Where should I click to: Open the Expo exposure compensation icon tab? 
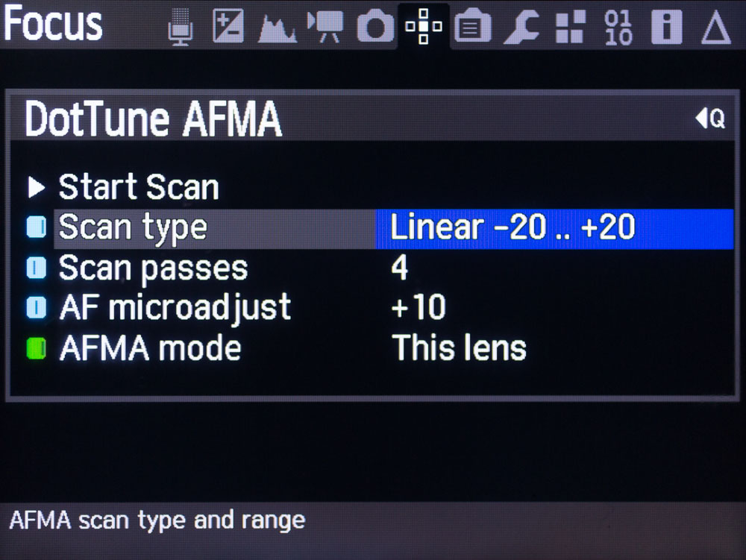click(x=228, y=27)
